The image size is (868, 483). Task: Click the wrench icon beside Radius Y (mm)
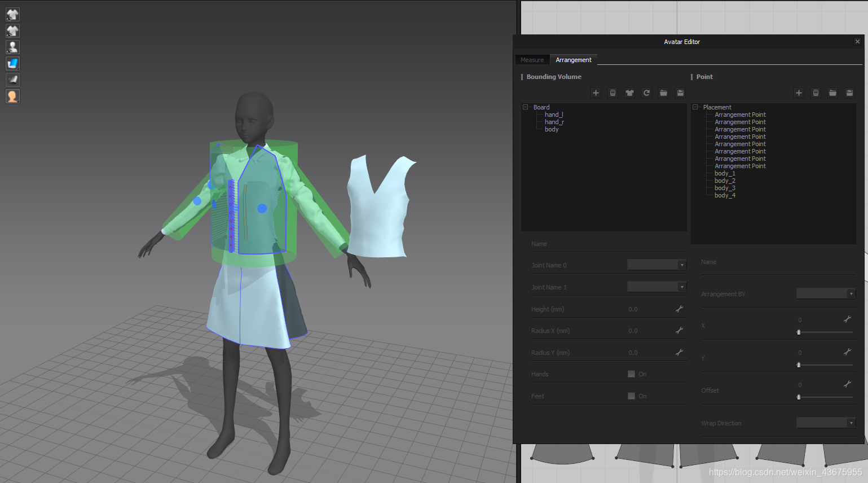point(679,352)
